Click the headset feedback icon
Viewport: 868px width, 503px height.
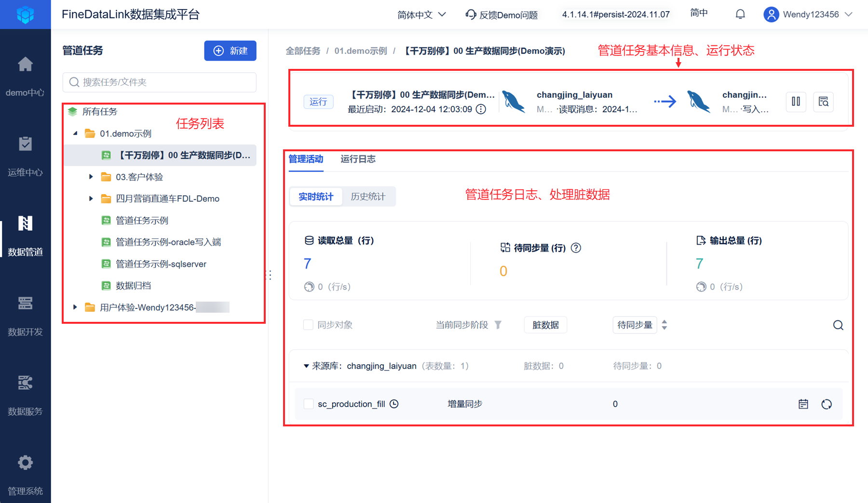[x=471, y=14]
